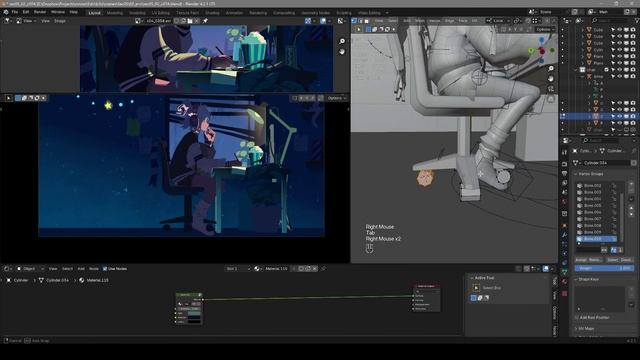The width and height of the screenshot is (640, 360).
Task: Toggle the Use Nodes checkbox
Action: coord(105,269)
